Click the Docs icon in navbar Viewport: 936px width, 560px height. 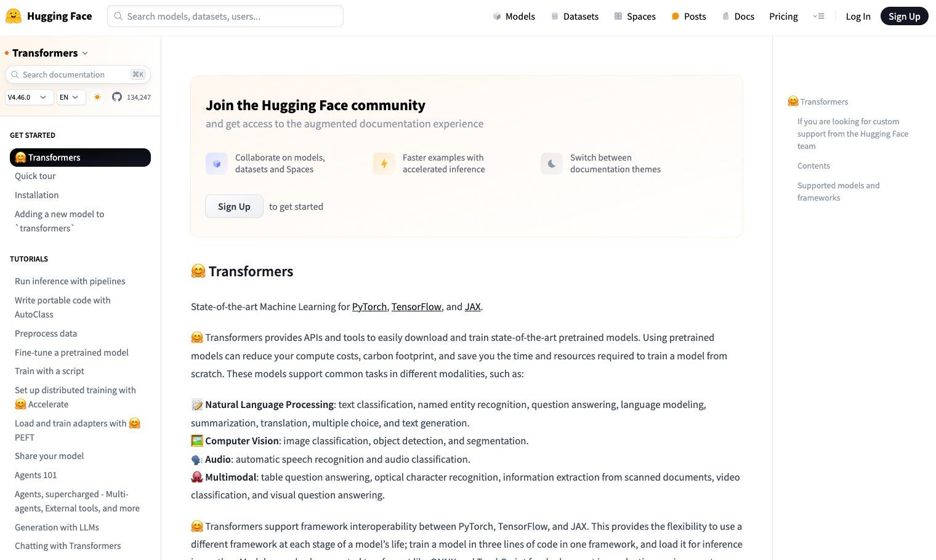click(x=726, y=17)
